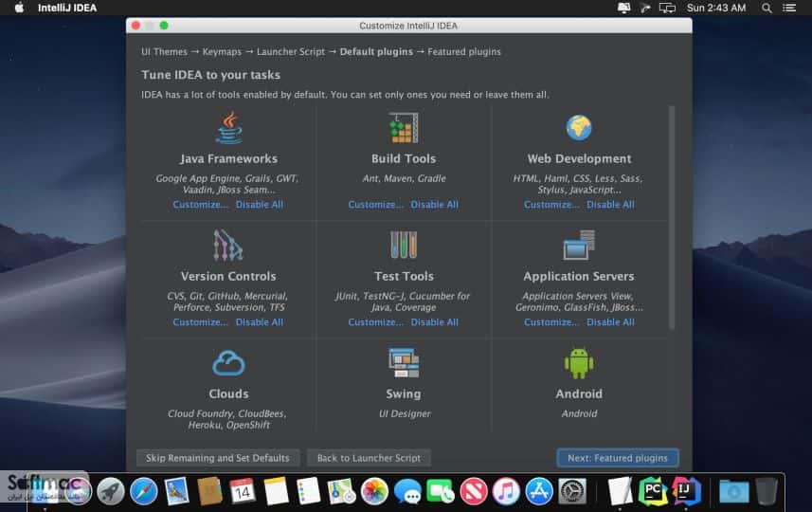Image resolution: width=812 pixels, height=512 pixels.
Task: Launch Safari from the dock
Action: coord(143,491)
